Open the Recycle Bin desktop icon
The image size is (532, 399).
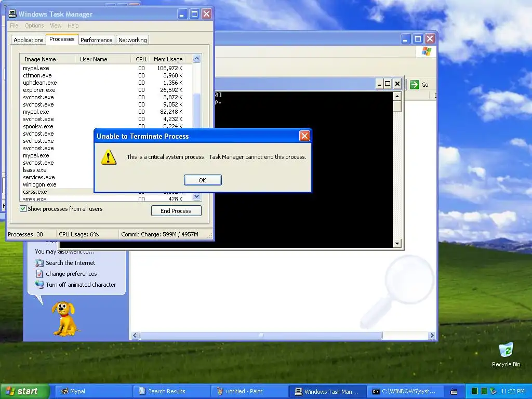click(x=506, y=355)
